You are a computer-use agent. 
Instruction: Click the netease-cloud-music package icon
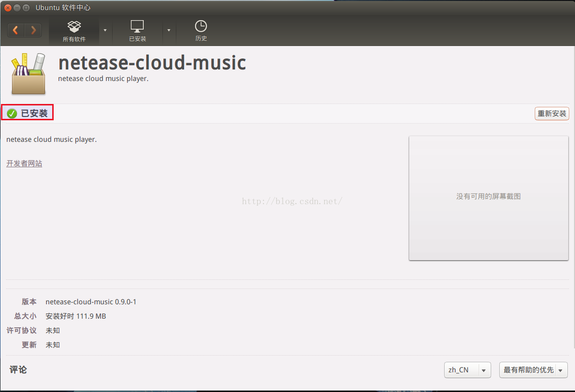point(28,74)
